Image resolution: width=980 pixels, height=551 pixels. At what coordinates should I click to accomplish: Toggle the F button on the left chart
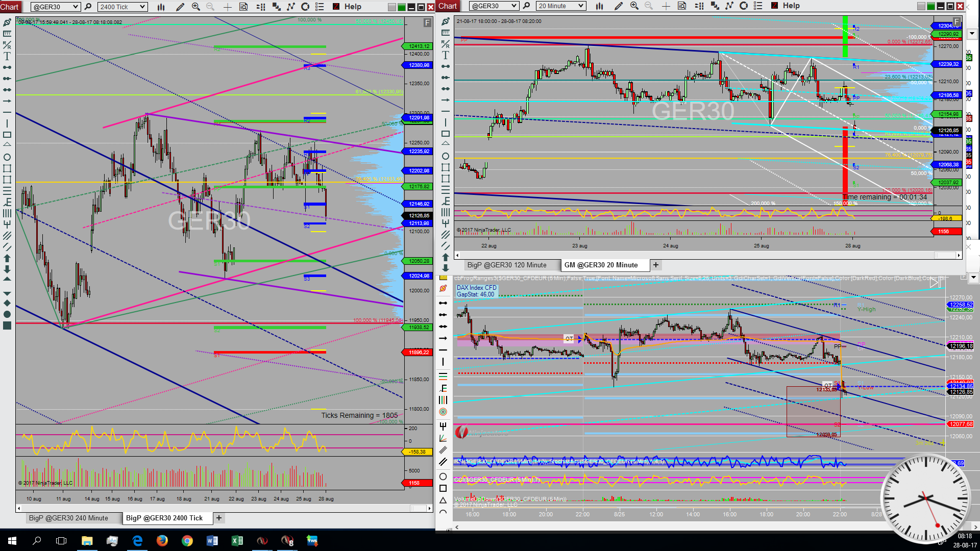pos(427,23)
